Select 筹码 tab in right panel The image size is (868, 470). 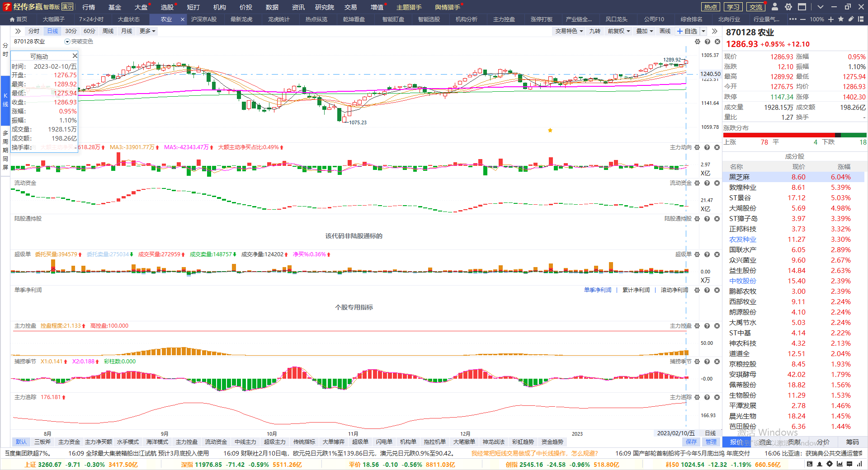tap(853, 442)
